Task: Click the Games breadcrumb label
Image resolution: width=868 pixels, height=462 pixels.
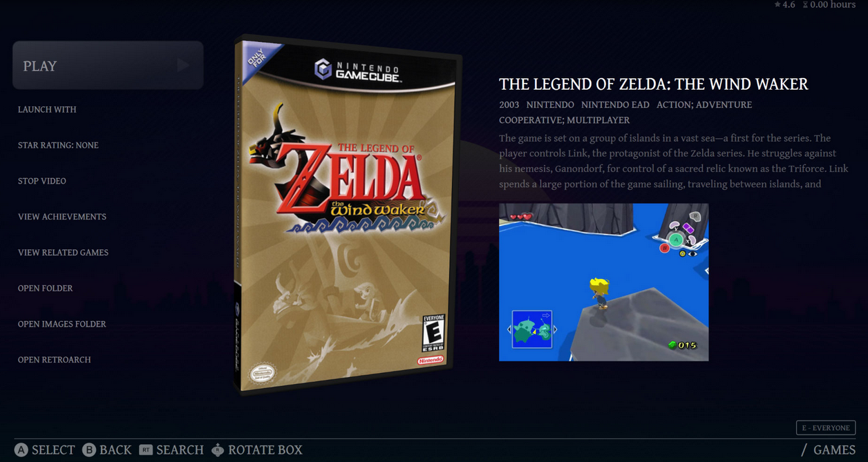Action: (x=834, y=450)
